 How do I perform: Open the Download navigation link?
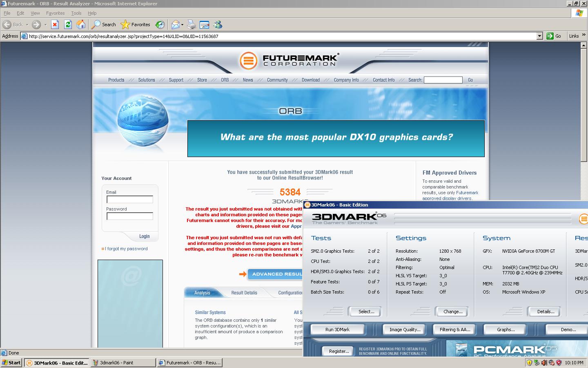[311, 80]
